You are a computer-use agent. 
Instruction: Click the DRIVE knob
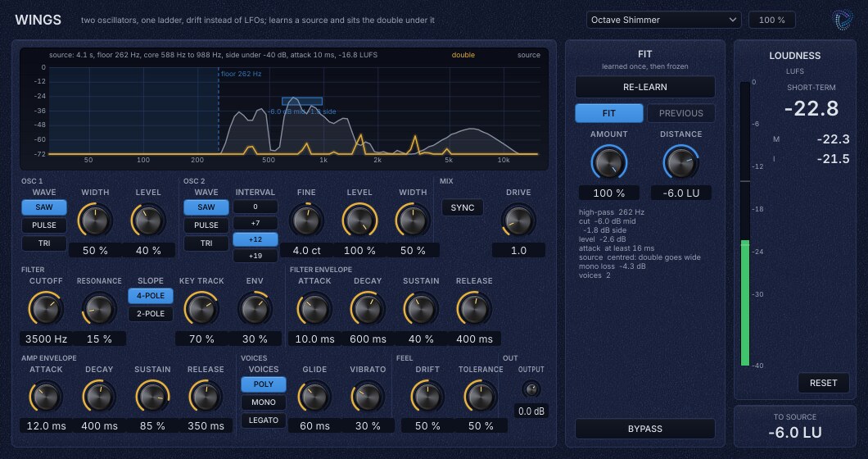pos(518,220)
